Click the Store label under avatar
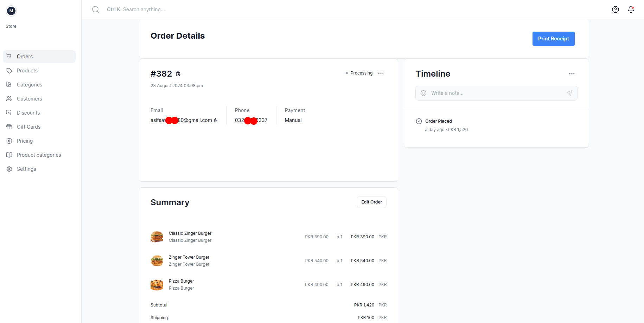The height and width of the screenshot is (323, 644). pyautogui.click(x=11, y=26)
